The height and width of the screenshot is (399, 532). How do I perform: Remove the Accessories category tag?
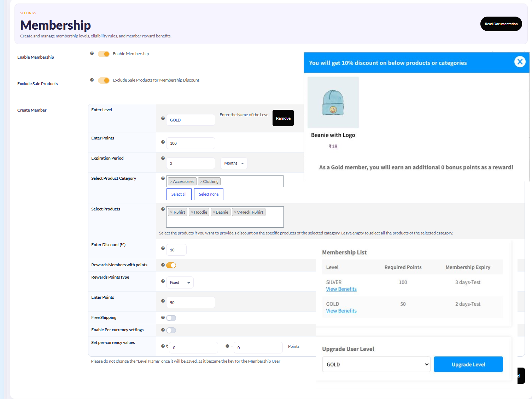171,181
